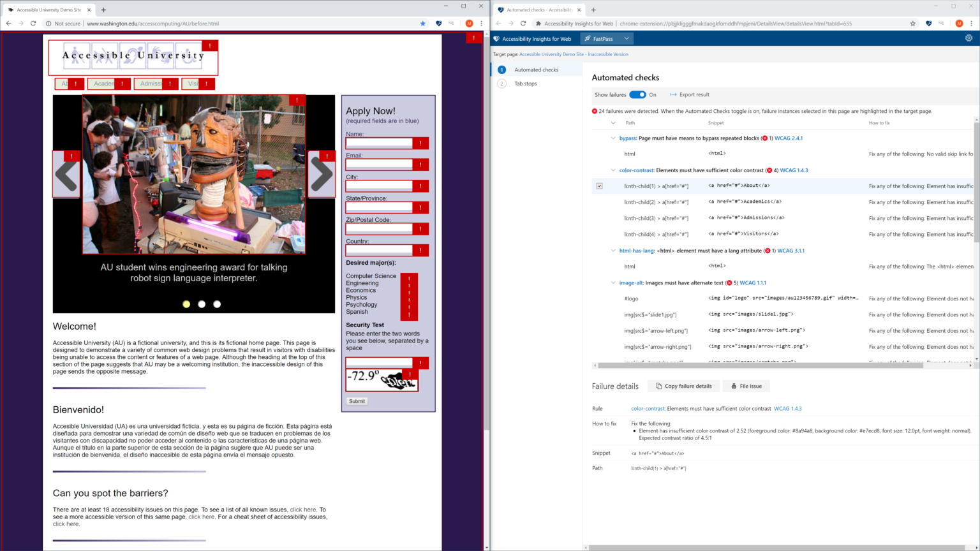Open Chrome menu in the Accessible University window
Screen dimensions: 980x551
(481, 24)
